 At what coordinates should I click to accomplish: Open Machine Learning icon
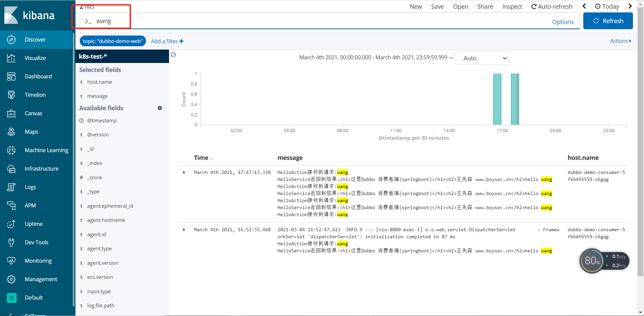point(11,150)
